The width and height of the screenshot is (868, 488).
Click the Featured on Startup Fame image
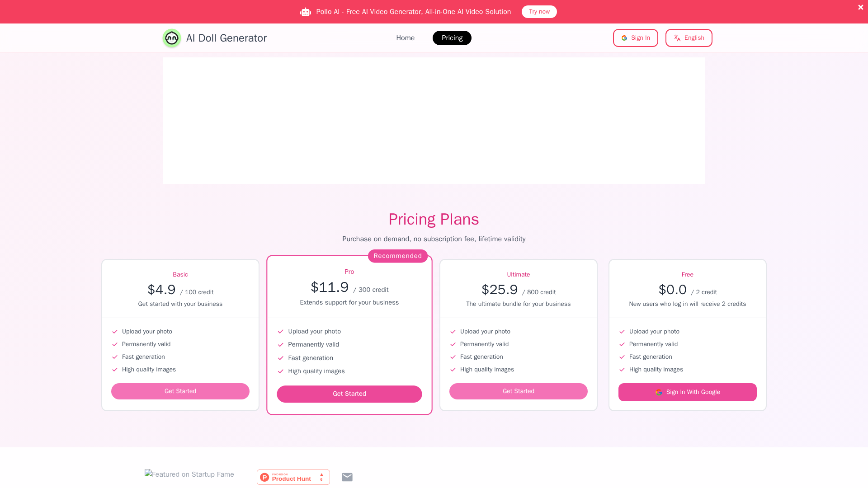[x=189, y=474]
